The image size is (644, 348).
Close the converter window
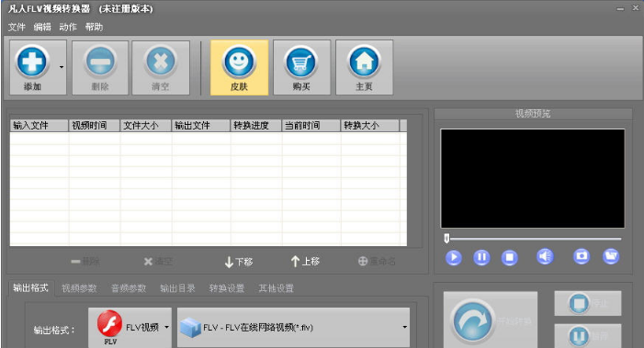(636, 8)
